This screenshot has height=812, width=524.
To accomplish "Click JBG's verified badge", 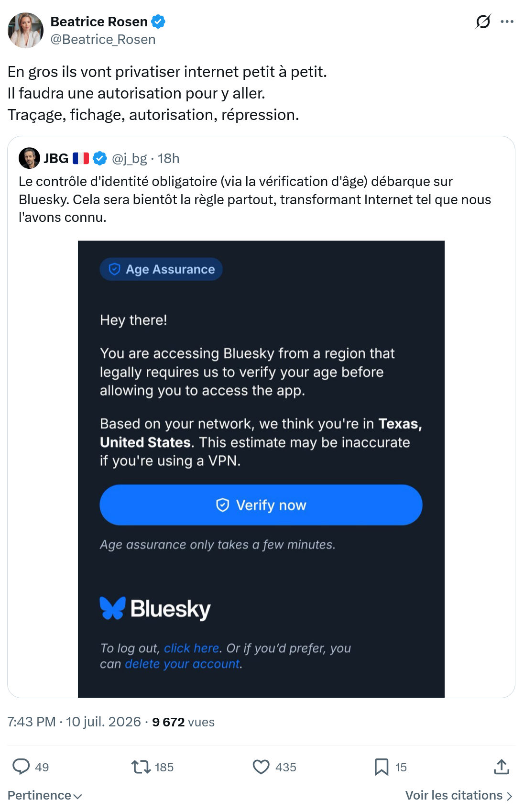I will [99, 158].
